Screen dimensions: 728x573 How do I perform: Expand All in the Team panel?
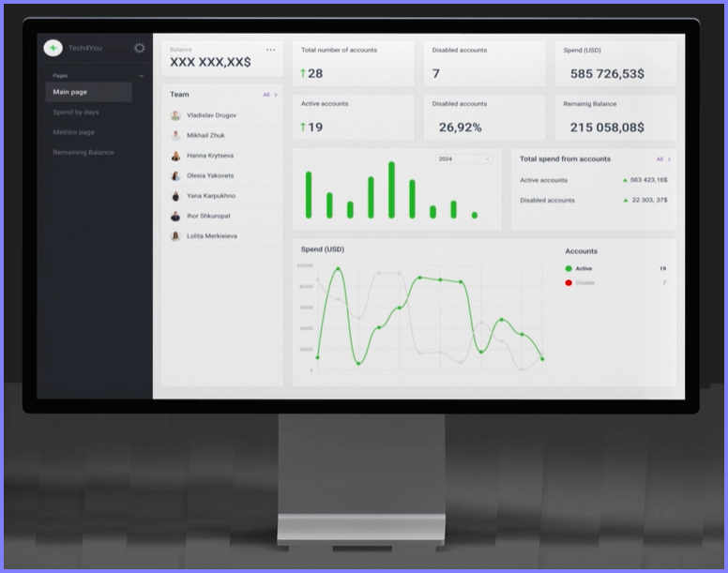269,95
